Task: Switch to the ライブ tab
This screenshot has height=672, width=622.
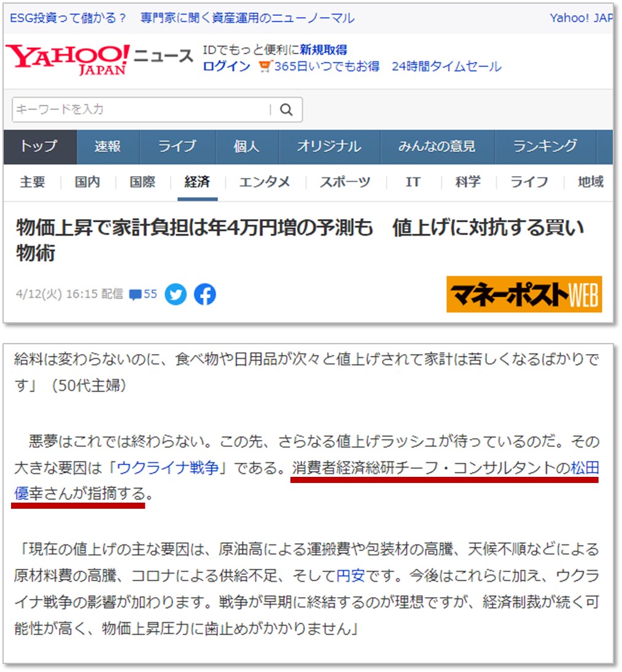Action: pos(177,147)
